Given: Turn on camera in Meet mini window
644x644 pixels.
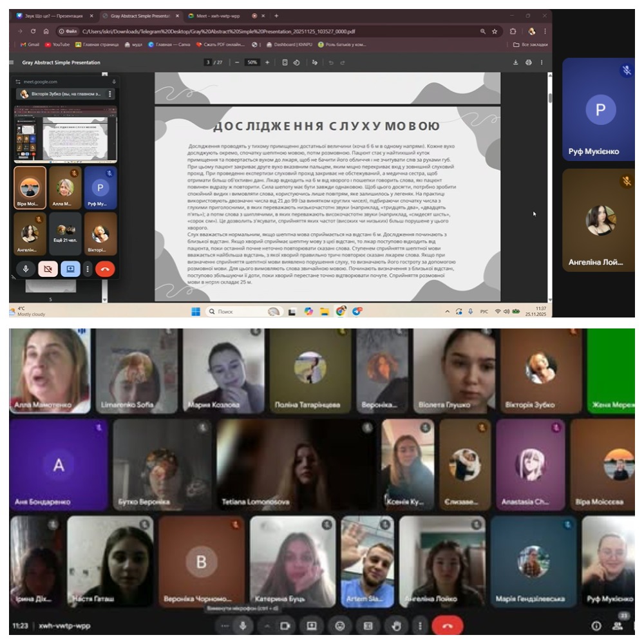Looking at the screenshot, I should pos(48,269).
